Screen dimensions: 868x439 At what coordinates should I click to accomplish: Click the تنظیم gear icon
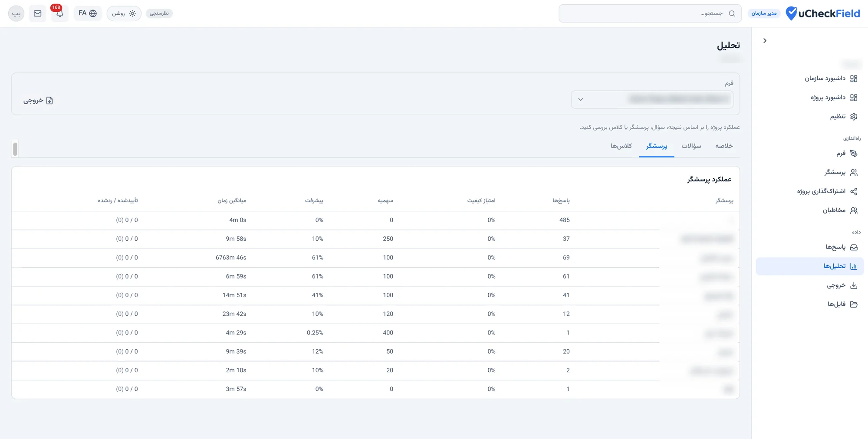854,116
